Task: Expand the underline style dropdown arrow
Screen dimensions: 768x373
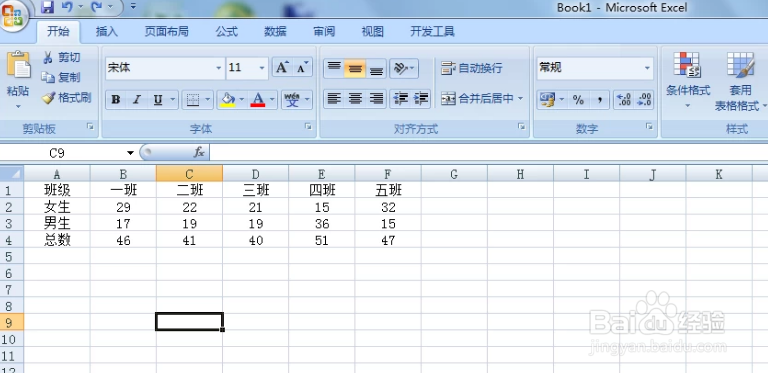Action: (172, 100)
